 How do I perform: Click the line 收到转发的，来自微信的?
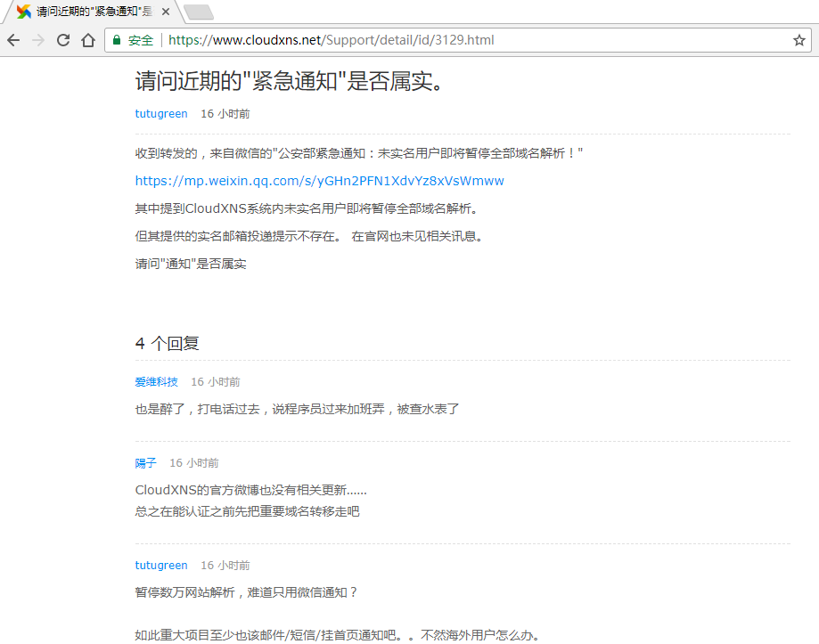click(x=359, y=153)
